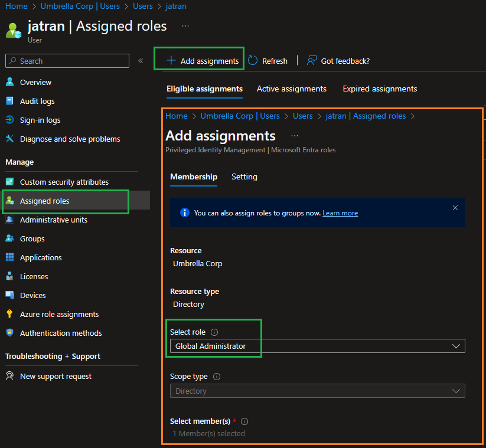Click jatran in the top breadcrumb
The image size is (486, 448).
[176, 6]
